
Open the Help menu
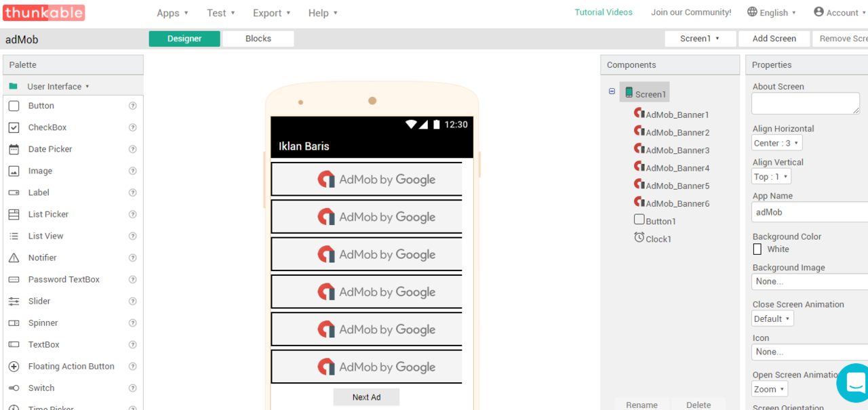323,13
